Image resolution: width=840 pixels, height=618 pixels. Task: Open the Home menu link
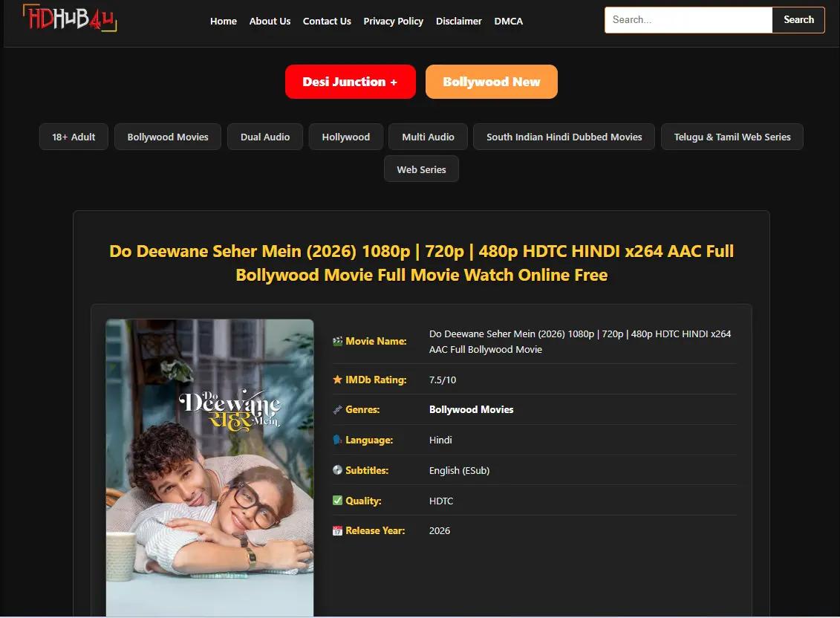point(223,21)
